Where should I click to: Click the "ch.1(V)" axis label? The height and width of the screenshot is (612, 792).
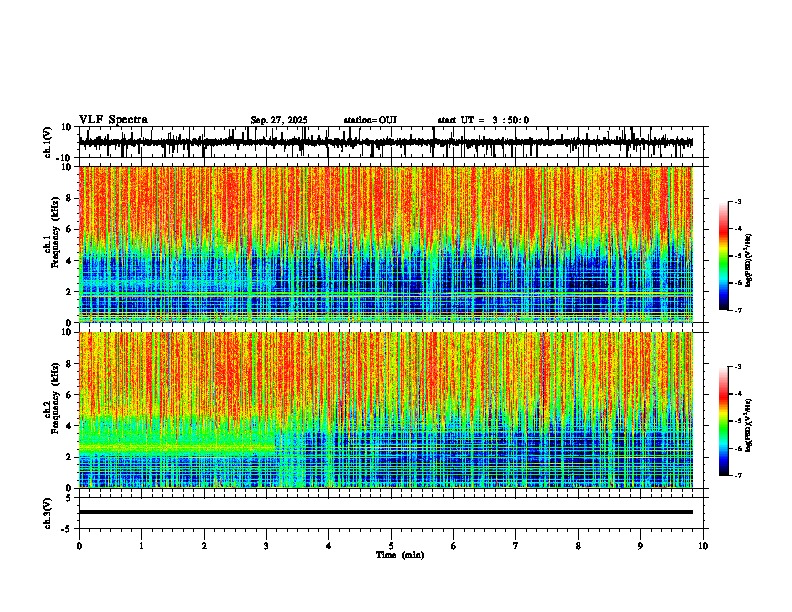coord(48,142)
